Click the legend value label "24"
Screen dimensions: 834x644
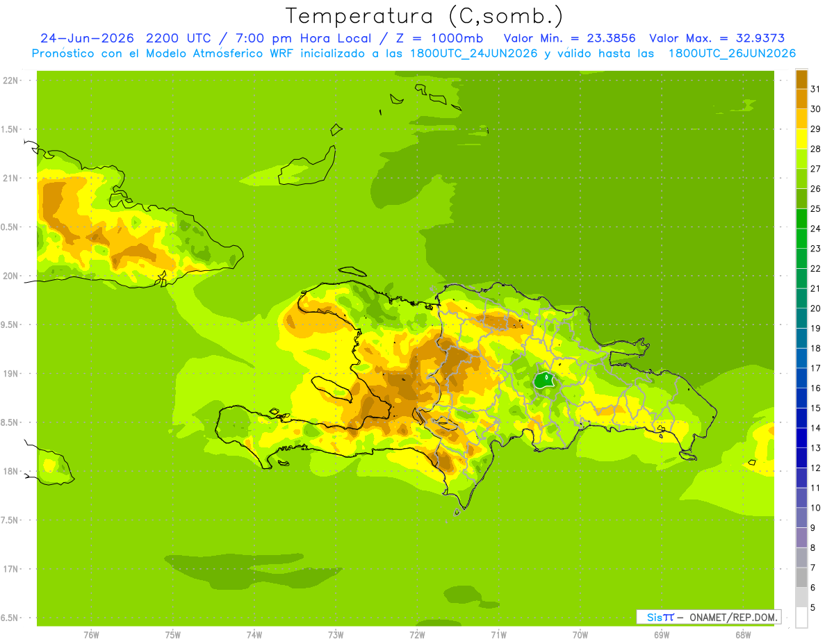pos(815,229)
